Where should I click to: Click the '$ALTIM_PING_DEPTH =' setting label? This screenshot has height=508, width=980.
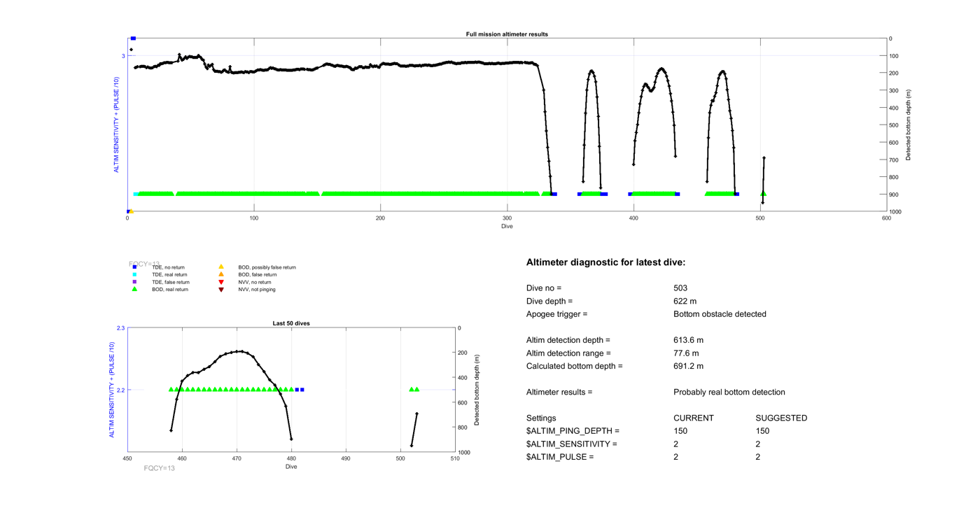tap(573, 431)
